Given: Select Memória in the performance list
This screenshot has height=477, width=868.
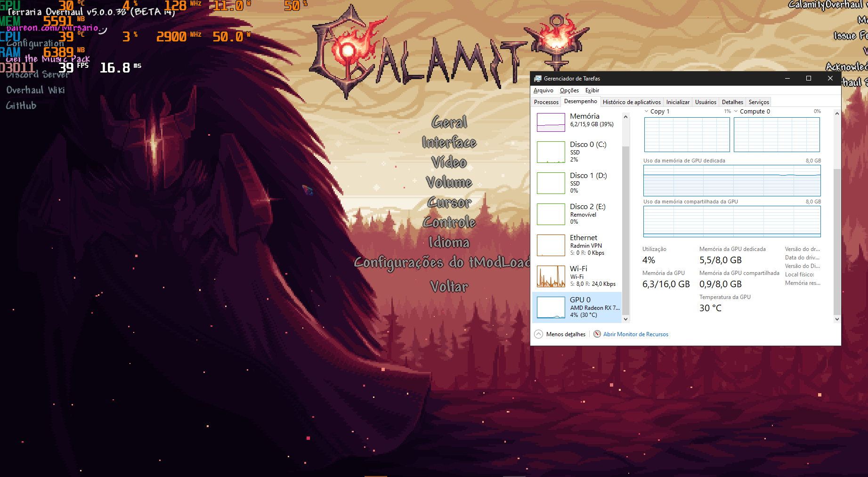Looking at the screenshot, I should tap(577, 122).
